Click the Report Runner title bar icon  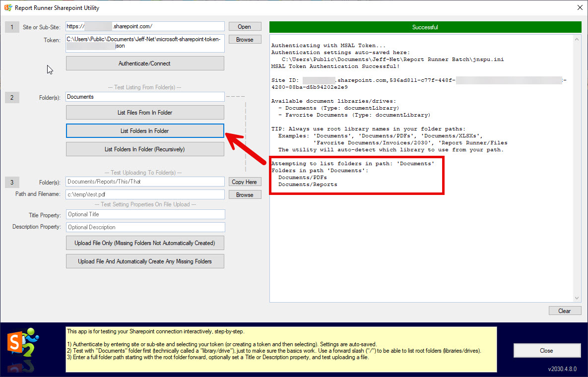(8, 8)
